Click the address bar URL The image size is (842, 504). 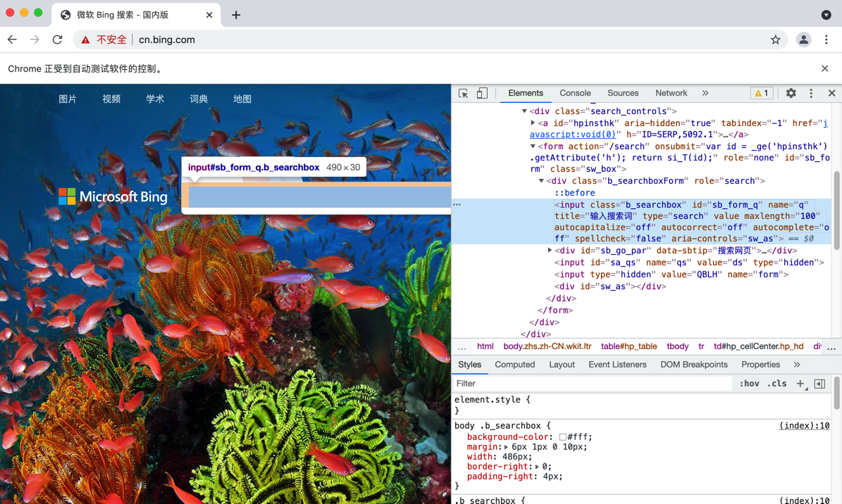pos(167,39)
